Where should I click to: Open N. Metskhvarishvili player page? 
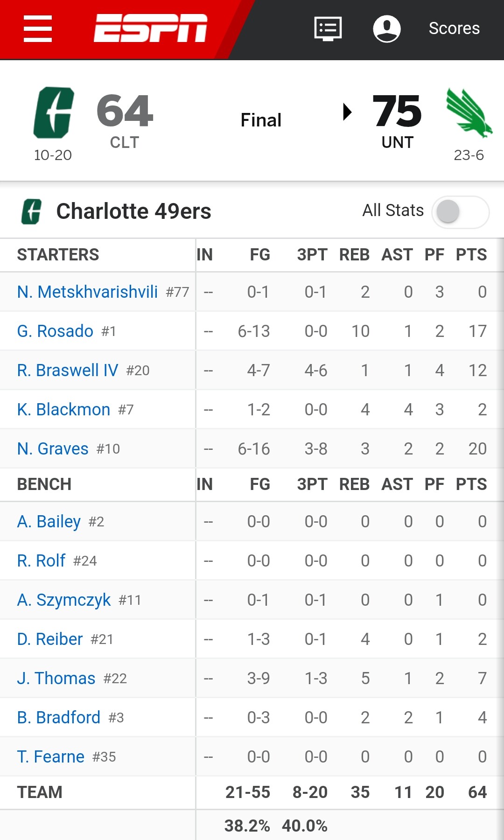tap(87, 292)
